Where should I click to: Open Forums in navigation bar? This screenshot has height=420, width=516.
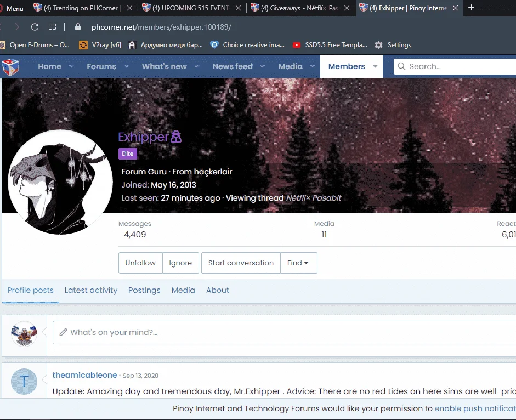click(101, 66)
